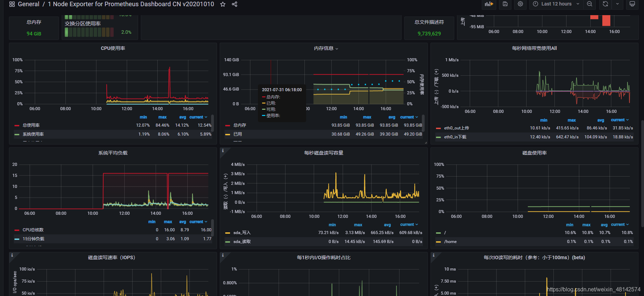Click the 交换分区使用率 2.0% bar gauge
Image resolution: width=644 pixels, height=296 pixels.
tap(98, 32)
